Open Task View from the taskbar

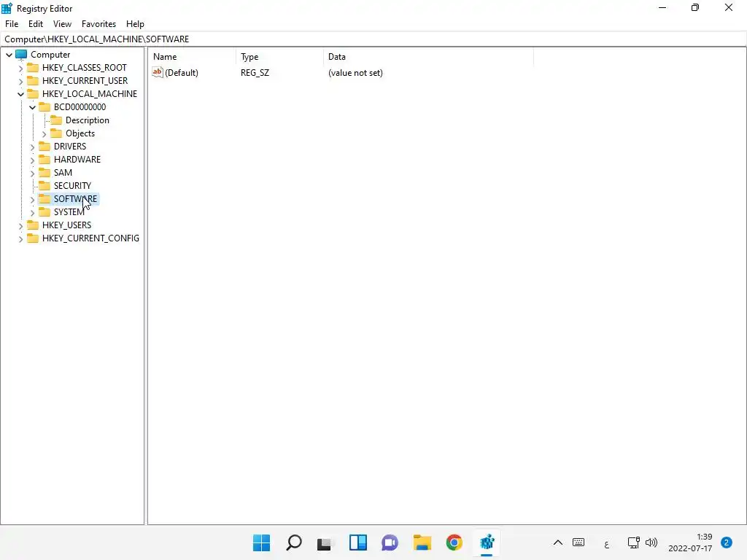click(325, 542)
